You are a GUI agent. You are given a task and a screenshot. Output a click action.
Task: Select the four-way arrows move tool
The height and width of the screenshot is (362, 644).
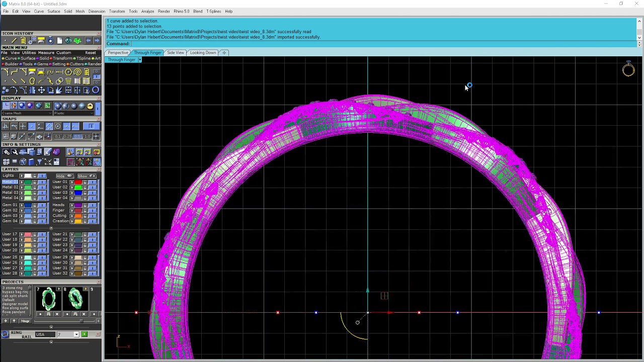pyautogui.click(x=41, y=90)
